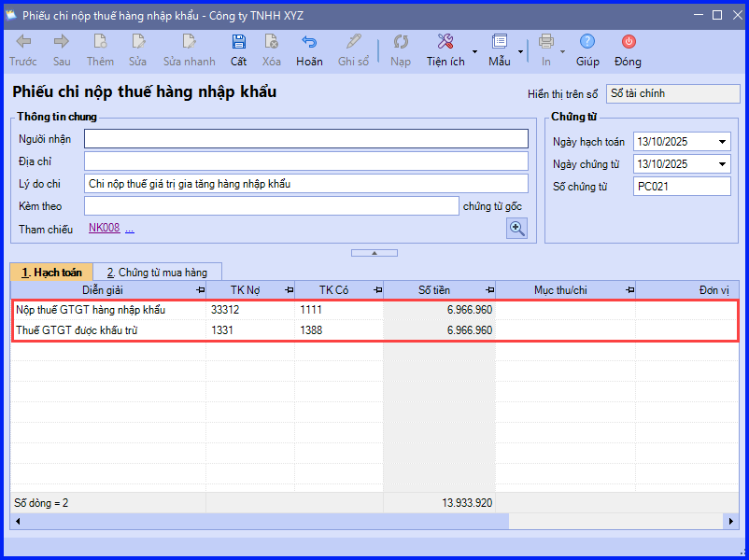Click the ellipsis link beside NK008
Viewport: 749px width, 560px height.
coord(130,230)
